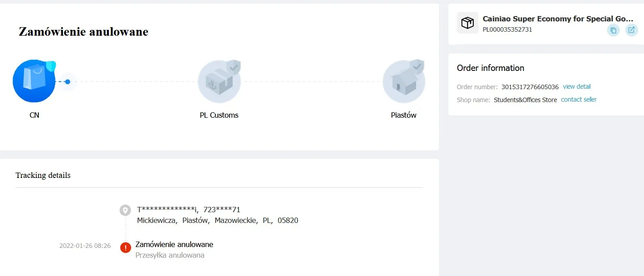Click the Mickiewicza, Piastów address line
Image resolution: width=644 pixels, height=276 pixels.
click(217, 220)
